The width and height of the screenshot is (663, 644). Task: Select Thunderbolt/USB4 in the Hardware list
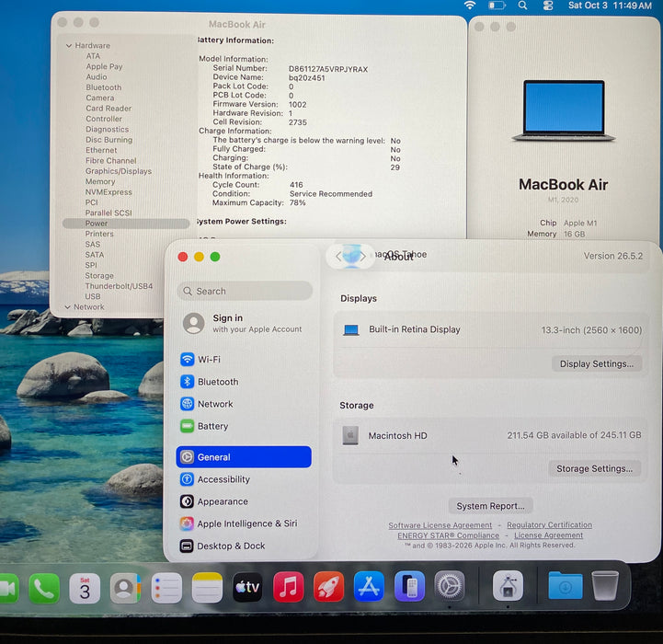click(119, 286)
